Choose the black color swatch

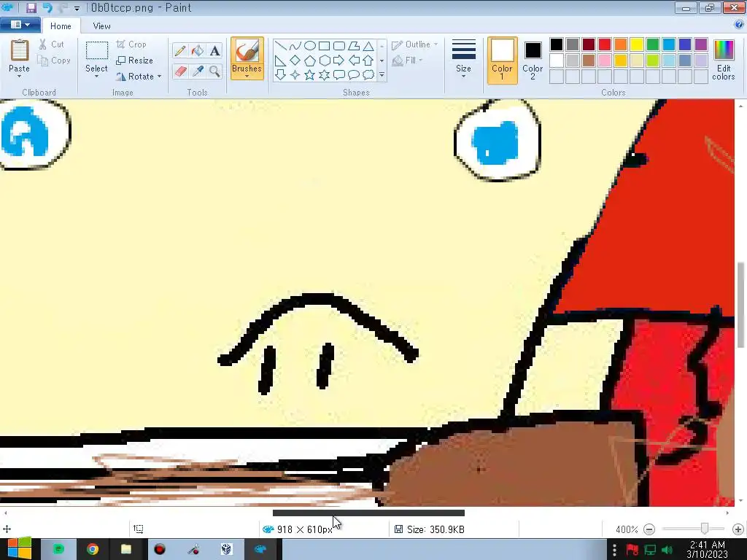pos(557,44)
